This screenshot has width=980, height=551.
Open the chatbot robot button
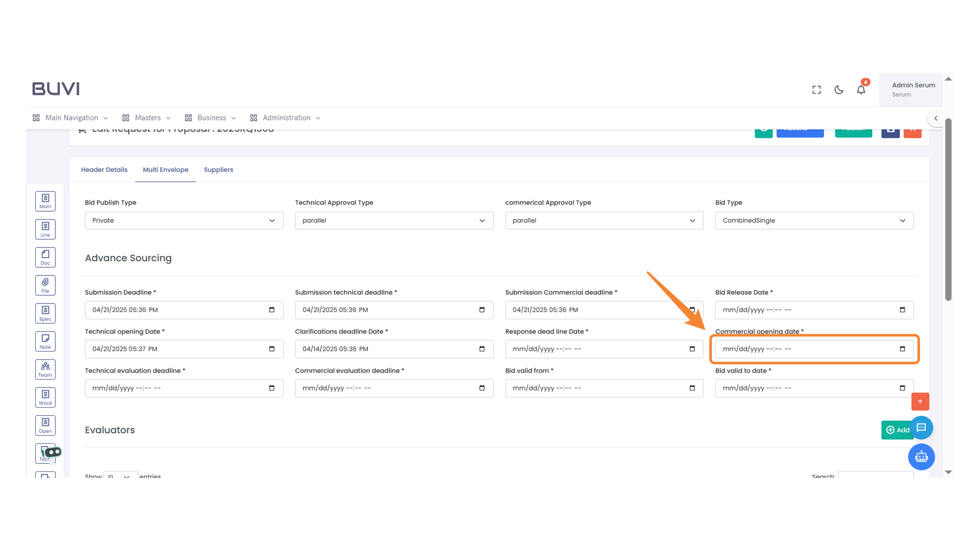(x=921, y=457)
